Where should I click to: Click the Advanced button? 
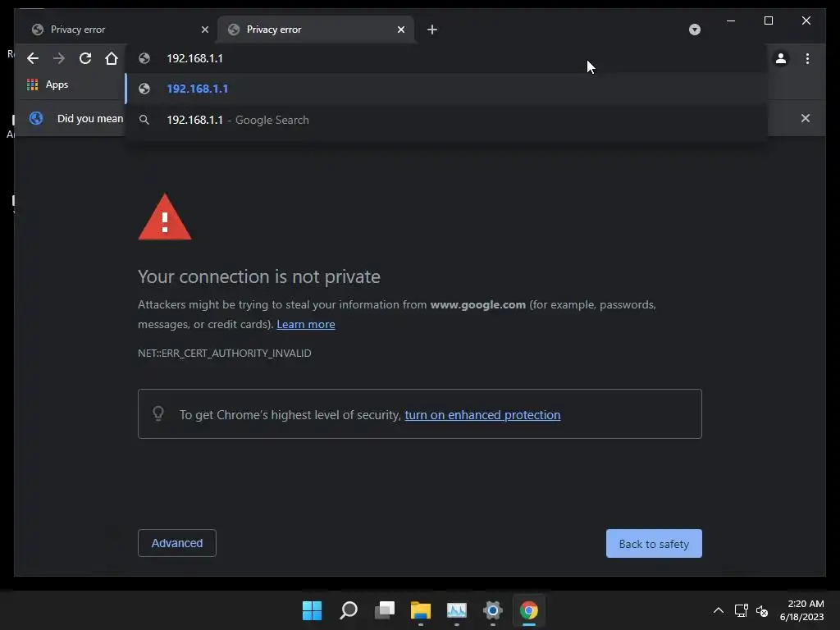point(177,543)
